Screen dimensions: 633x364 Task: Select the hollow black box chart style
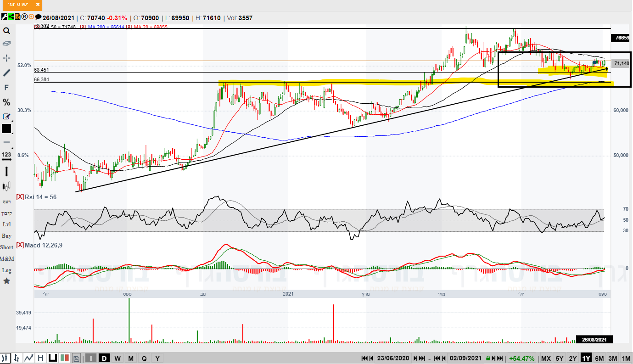click(x=52, y=358)
